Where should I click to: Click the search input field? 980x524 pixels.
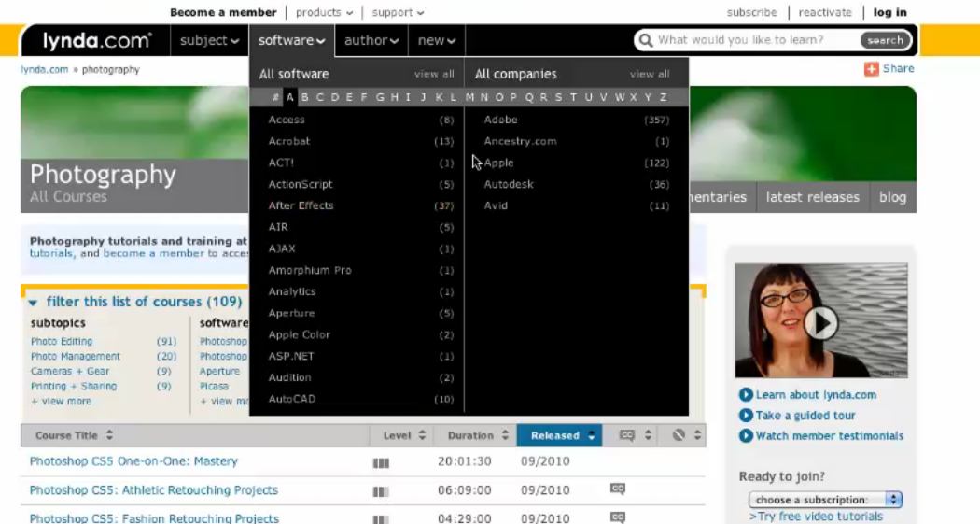point(756,41)
